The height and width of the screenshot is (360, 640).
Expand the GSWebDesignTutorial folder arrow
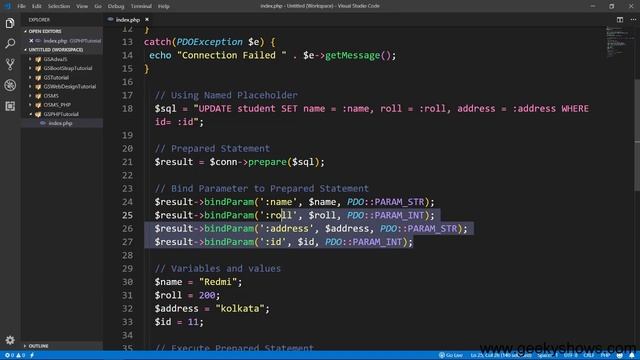[x=30, y=87]
